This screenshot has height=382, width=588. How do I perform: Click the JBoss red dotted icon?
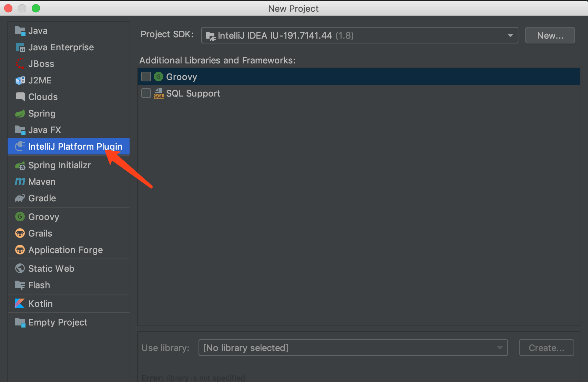click(x=20, y=64)
